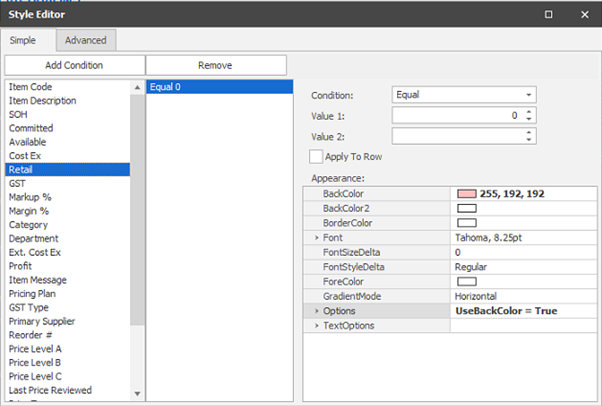Screen dimensions: 602x406
Task: Expand the TextOptions property
Action: 317,326
